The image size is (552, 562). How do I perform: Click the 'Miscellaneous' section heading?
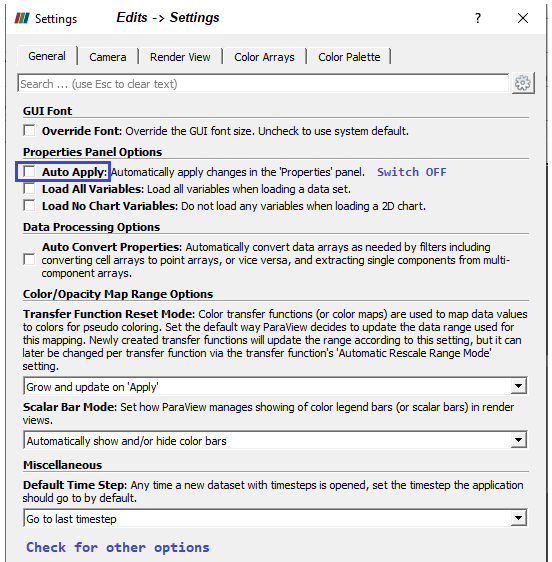pyautogui.click(x=62, y=465)
